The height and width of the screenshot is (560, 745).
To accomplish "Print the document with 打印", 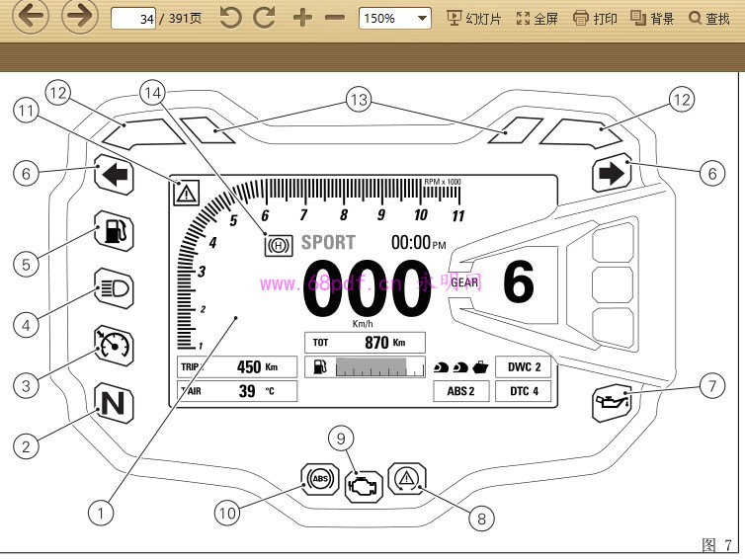I will [595, 18].
